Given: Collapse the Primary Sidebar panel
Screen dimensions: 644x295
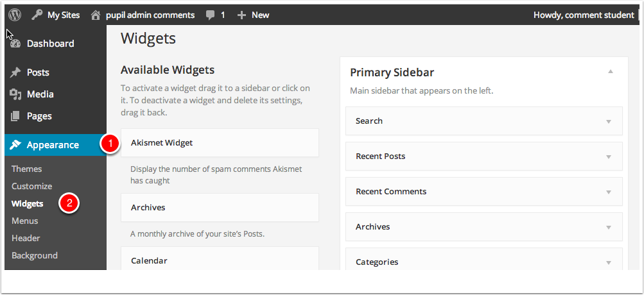Looking at the screenshot, I should pos(611,71).
